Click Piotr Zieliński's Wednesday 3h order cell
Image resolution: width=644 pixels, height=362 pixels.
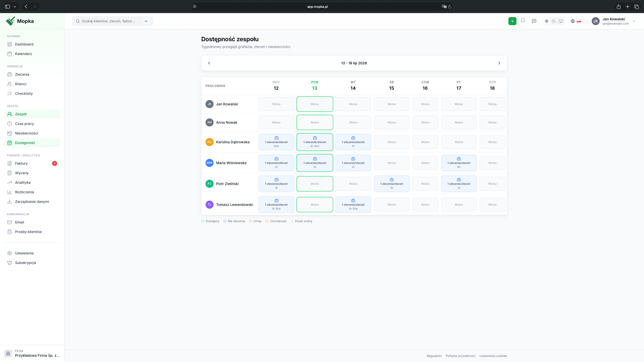coord(392,184)
